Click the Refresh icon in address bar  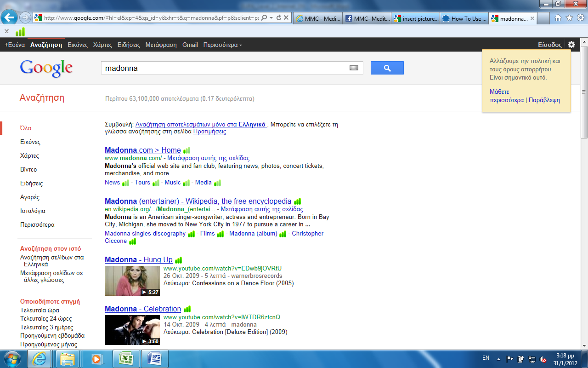click(278, 18)
